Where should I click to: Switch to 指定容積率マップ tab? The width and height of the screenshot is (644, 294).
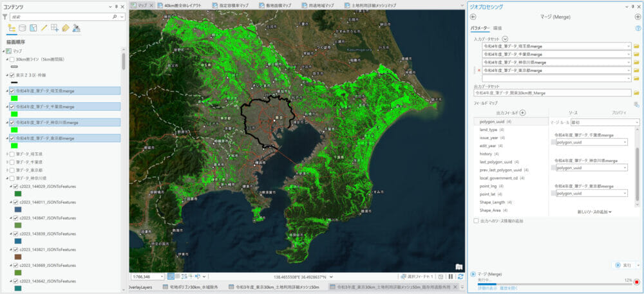tap(231, 5)
